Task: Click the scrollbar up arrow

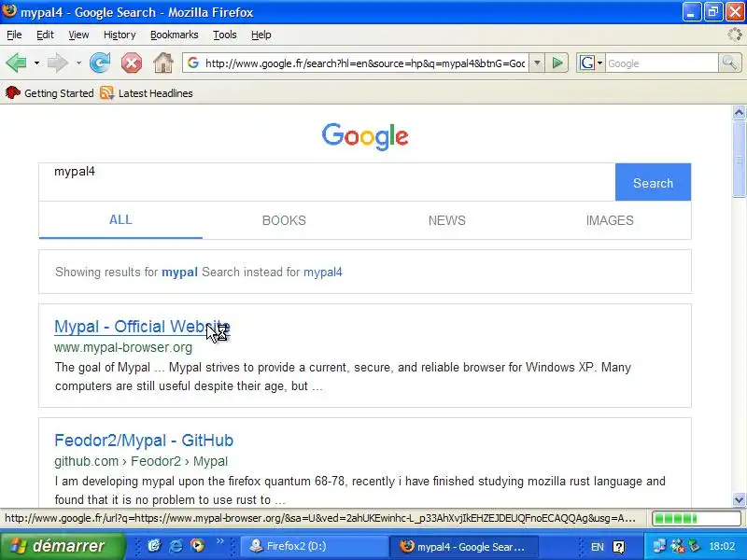Action: coord(739,112)
